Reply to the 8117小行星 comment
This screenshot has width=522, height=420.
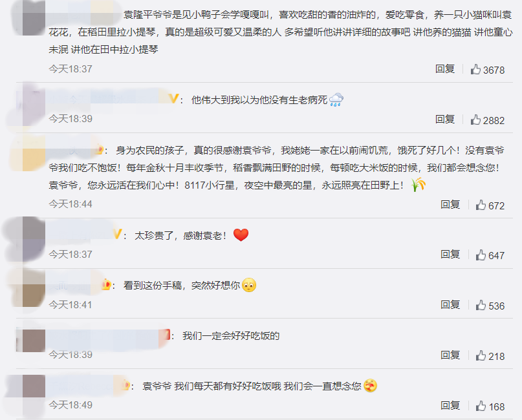pos(450,205)
